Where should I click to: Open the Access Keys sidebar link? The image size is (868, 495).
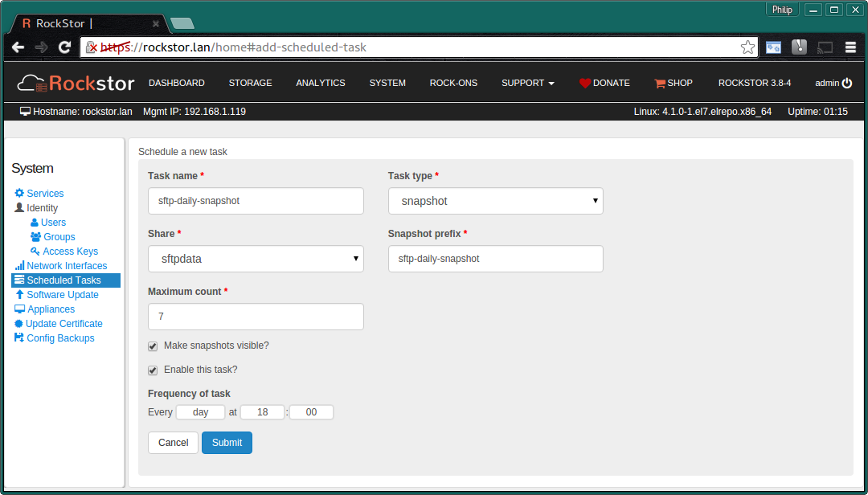click(70, 251)
